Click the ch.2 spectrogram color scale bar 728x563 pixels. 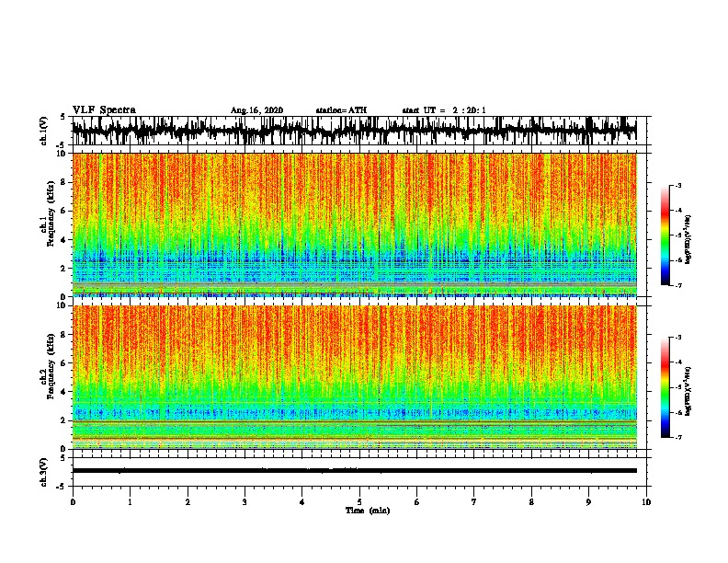click(x=665, y=387)
